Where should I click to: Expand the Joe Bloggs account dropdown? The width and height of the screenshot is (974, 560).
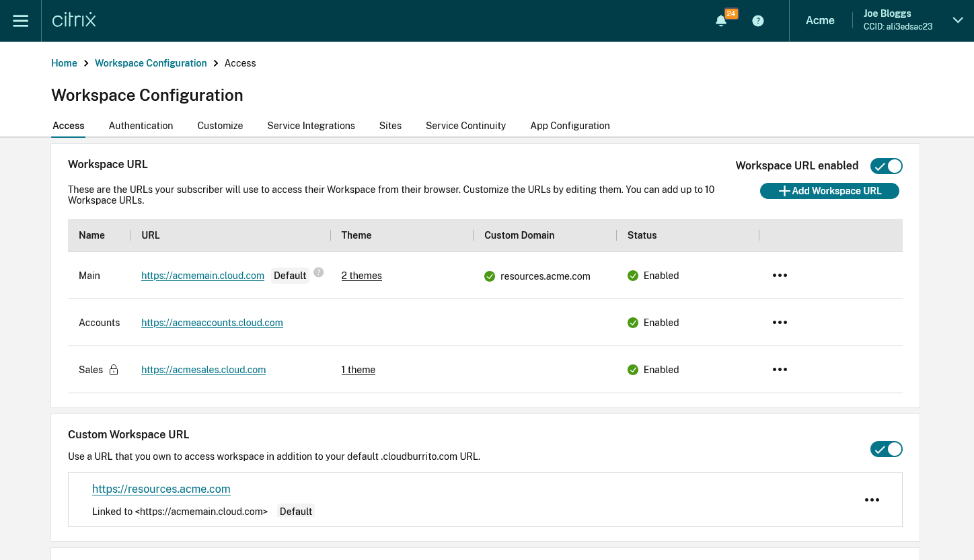coord(958,21)
